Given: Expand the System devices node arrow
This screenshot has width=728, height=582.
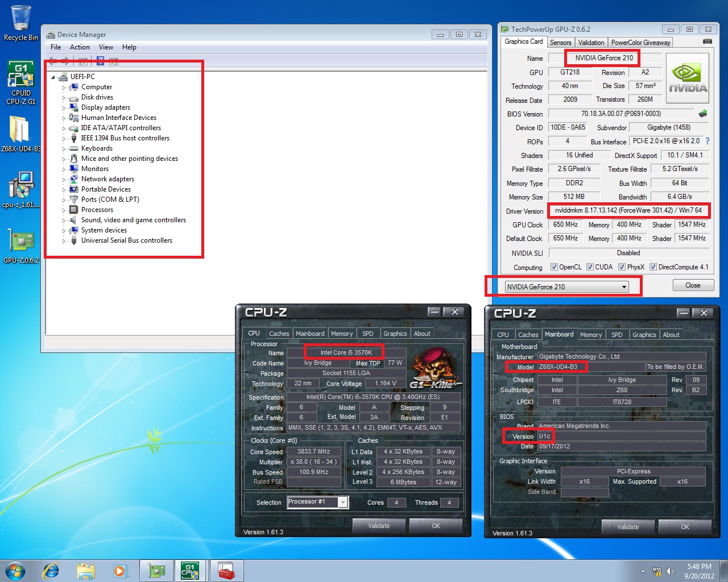Looking at the screenshot, I should click(64, 230).
